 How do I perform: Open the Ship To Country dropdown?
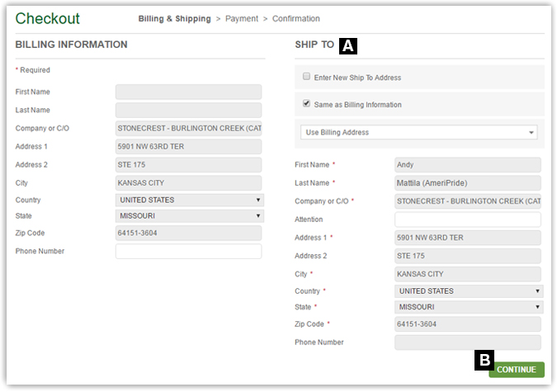[468, 291]
